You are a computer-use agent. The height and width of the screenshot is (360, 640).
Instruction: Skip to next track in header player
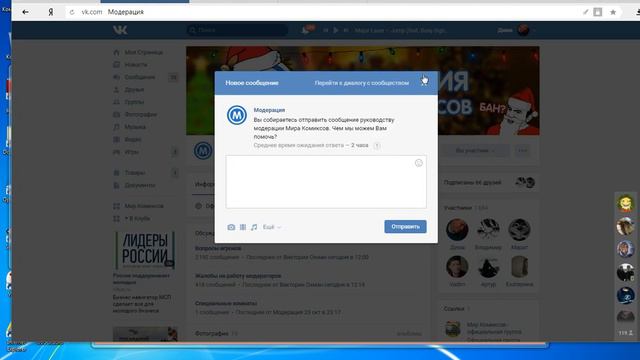346,30
